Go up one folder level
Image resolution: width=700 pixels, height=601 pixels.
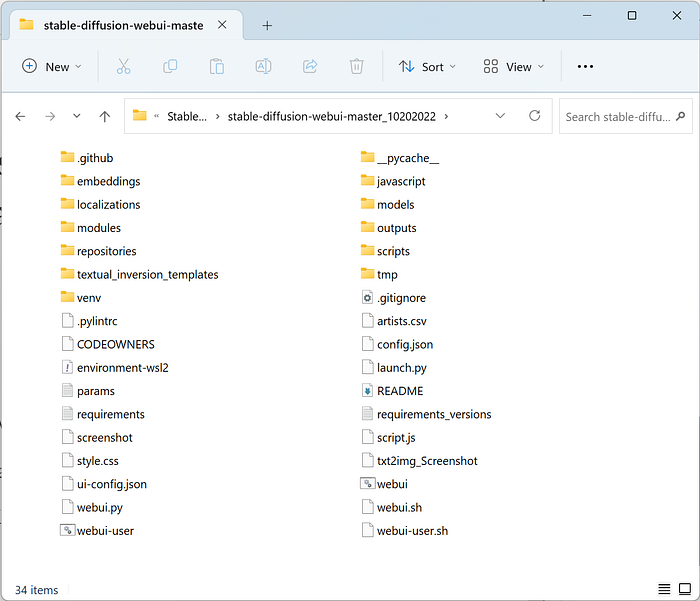click(104, 117)
